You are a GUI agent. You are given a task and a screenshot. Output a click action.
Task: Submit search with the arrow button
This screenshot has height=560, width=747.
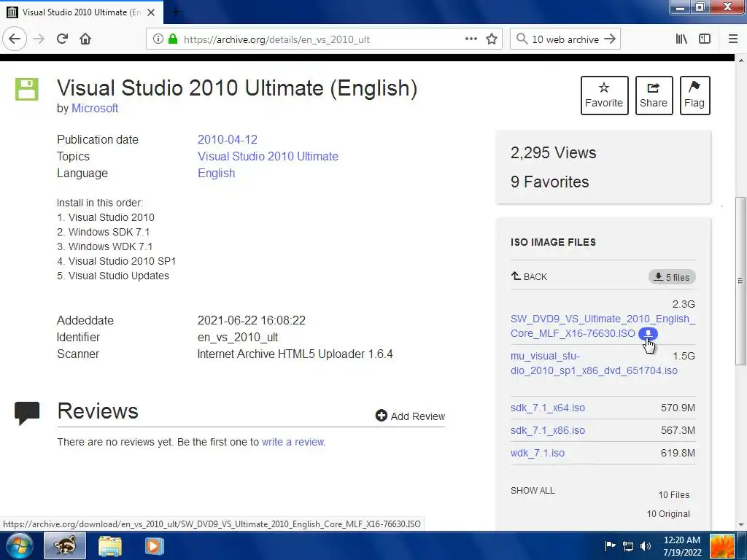tap(610, 39)
